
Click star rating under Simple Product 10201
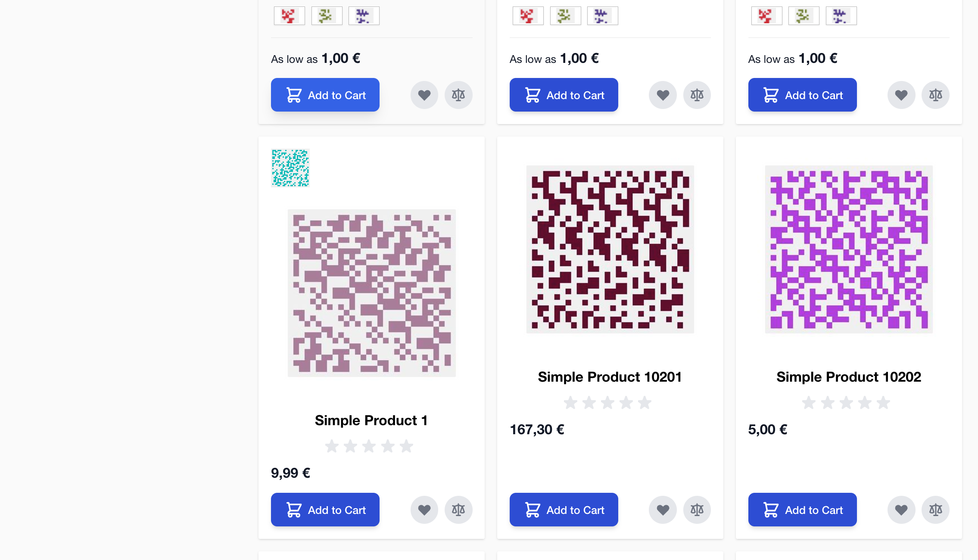[607, 403]
